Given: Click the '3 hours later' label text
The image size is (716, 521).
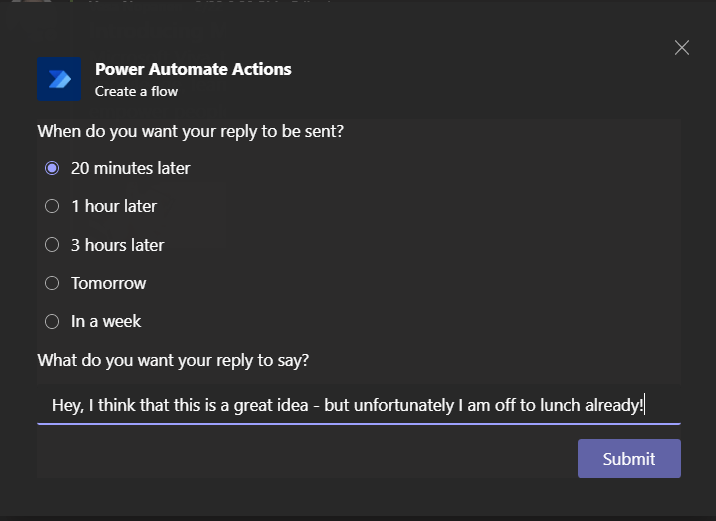Looking at the screenshot, I should [117, 245].
